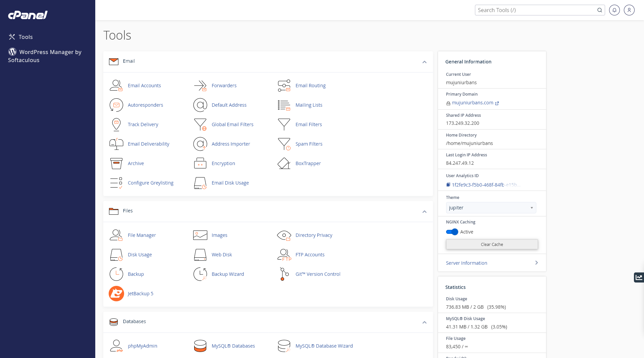This screenshot has width=644, height=358.
Task: Focus the Search Tools input field
Action: [x=535, y=10]
